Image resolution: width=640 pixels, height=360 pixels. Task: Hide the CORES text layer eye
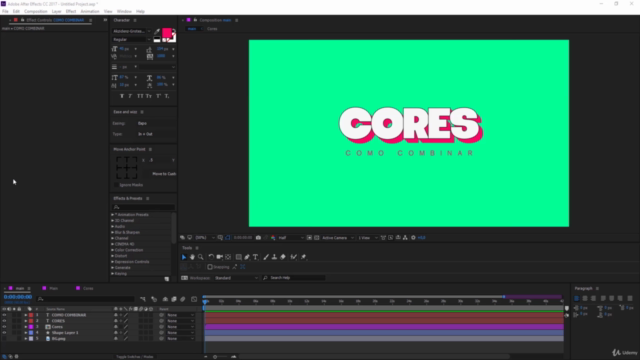4,321
